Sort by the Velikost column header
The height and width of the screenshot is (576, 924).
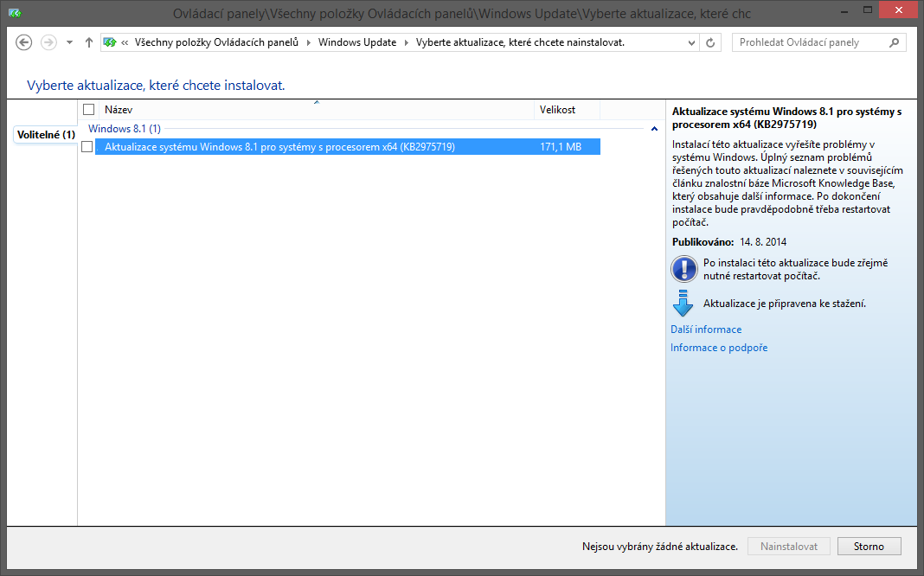pos(567,110)
